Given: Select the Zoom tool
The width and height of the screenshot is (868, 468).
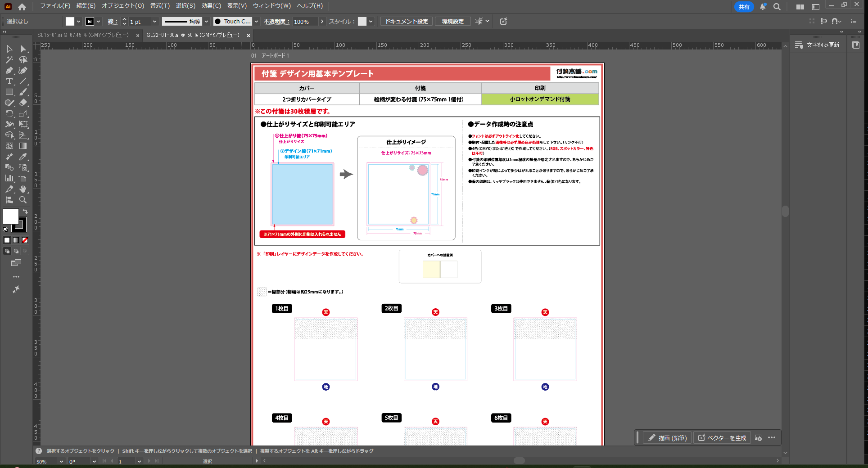Looking at the screenshot, I should [23, 200].
